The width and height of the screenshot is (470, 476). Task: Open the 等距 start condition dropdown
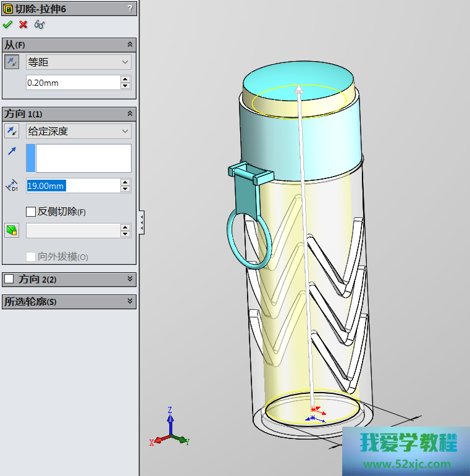pyautogui.click(x=78, y=62)
